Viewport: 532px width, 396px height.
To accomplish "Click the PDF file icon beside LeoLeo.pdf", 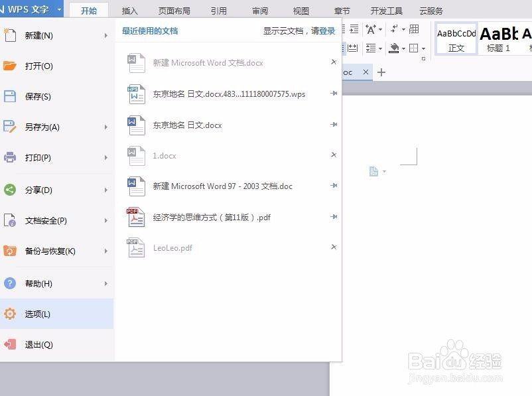I will click(136, 247).
